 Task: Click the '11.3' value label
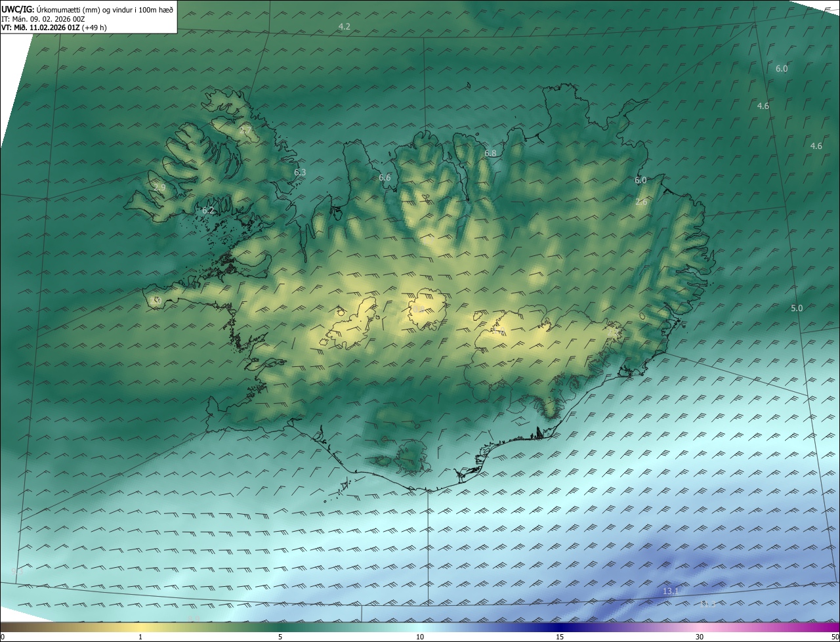708,603
